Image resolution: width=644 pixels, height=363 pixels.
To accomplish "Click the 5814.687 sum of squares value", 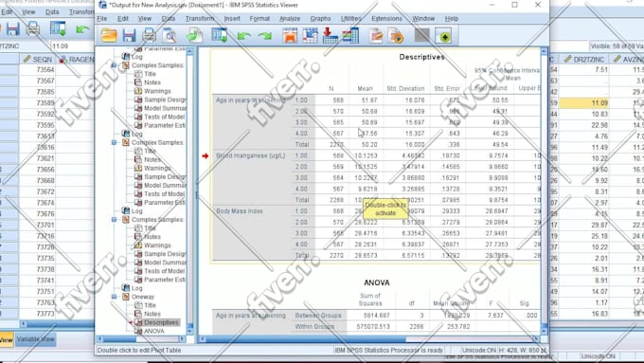I will (377, 316).
